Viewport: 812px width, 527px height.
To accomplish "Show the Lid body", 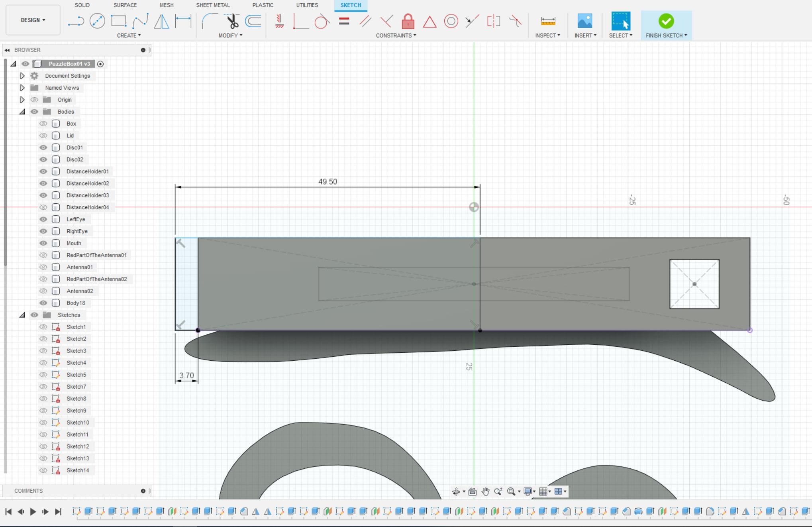I will click(43, 136).
